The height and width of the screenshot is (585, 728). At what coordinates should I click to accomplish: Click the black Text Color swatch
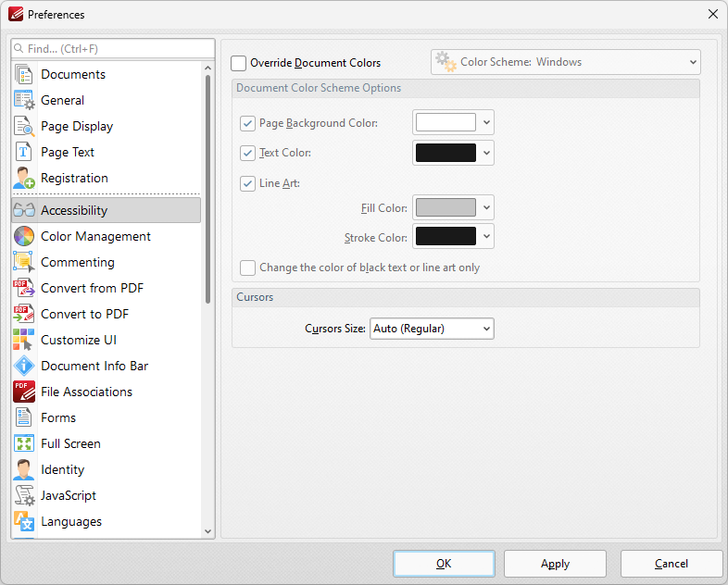tap(446, 153)
